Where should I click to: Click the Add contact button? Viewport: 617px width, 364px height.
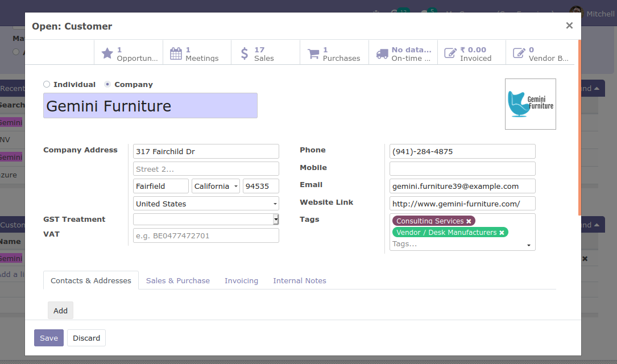point(61,311)
